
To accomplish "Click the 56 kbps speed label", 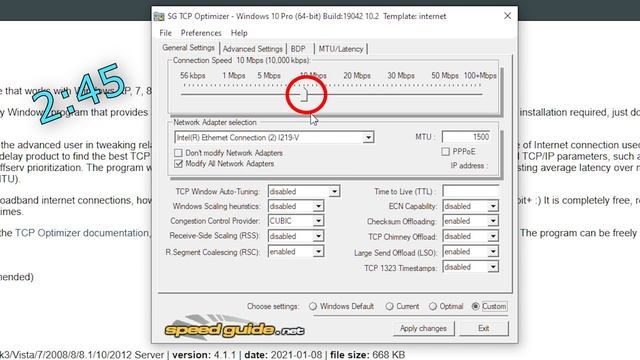I will click(193, 76).
